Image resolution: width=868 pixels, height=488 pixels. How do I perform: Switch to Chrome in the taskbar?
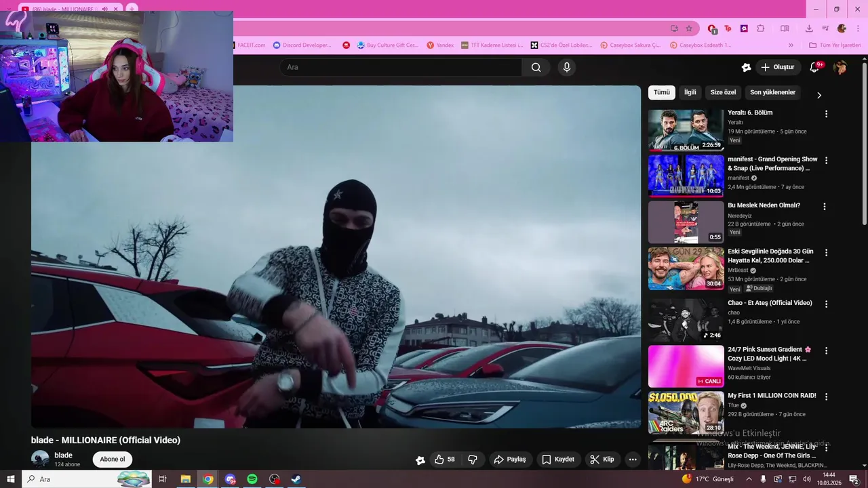pyautogui.click(x=208, y=479)
